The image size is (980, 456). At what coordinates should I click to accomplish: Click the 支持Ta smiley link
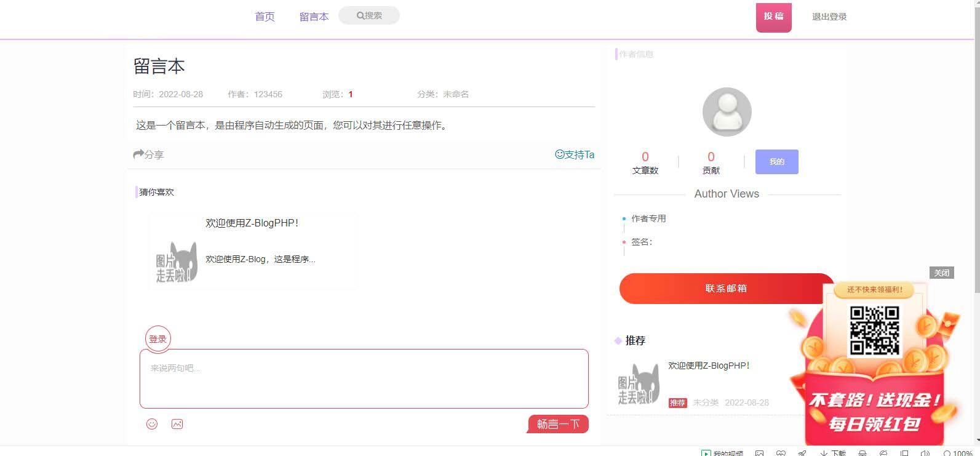tap(575, 154)
